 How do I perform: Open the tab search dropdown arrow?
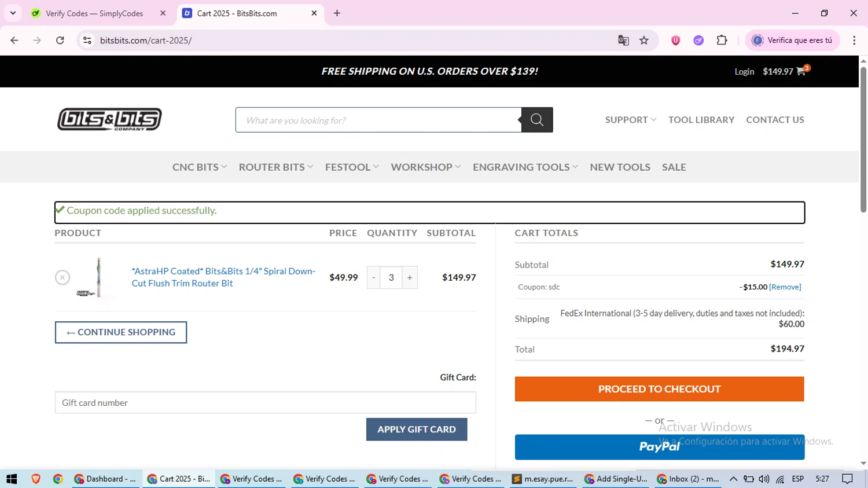tap(13, 13)
